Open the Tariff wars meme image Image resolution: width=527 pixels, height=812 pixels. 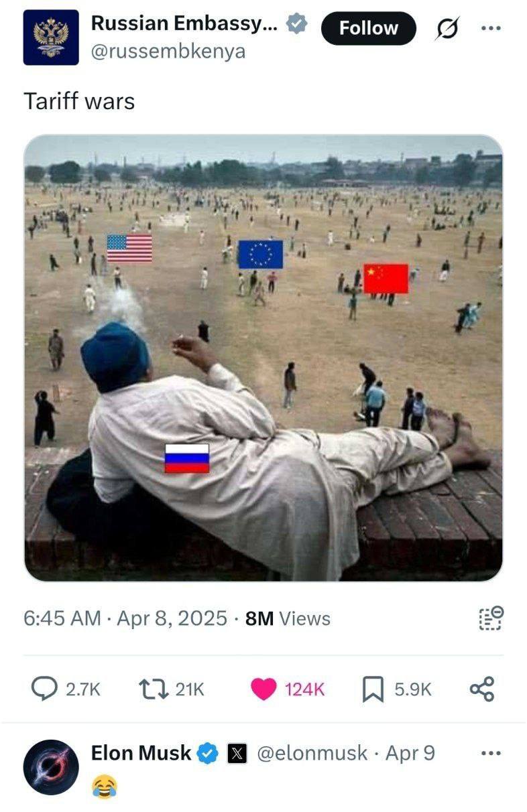coord(263,358)
